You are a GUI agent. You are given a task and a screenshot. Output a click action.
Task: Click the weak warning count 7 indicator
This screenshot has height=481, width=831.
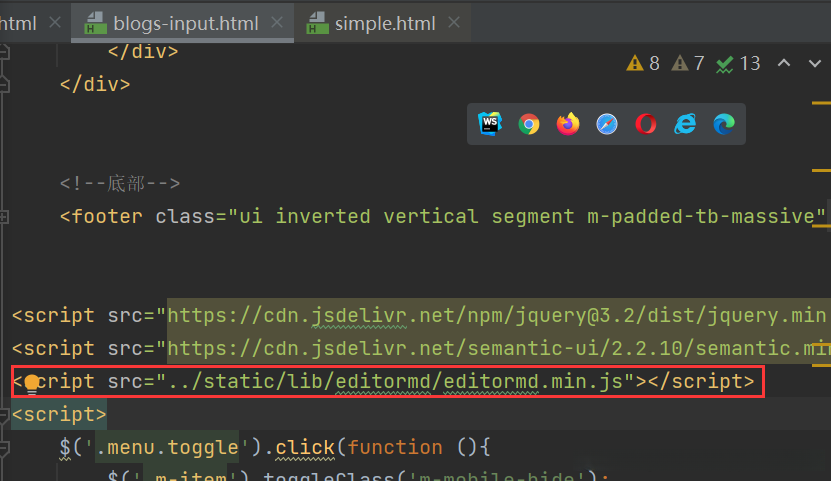[x=687, y=64]
